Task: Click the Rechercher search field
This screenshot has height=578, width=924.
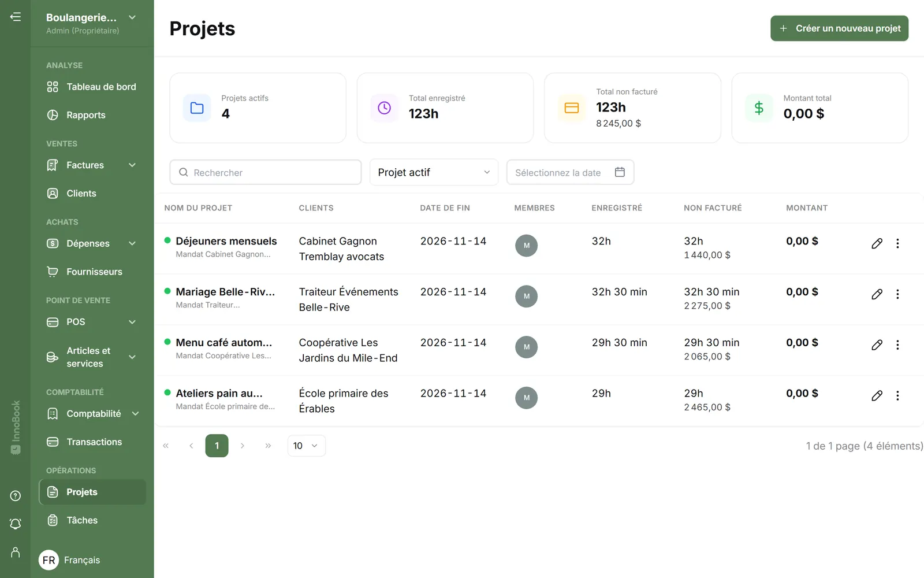Action: tap(266, 172)
